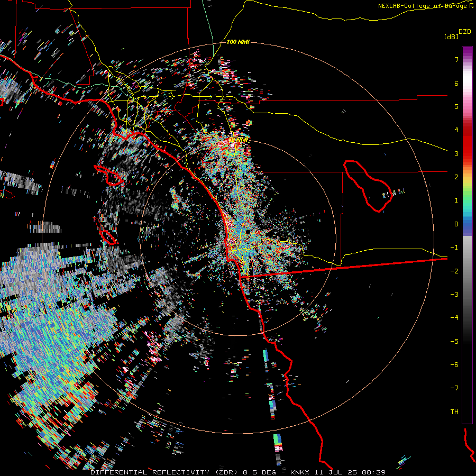
Task: Click the 7 tick label on color scale
Action: pos(456,59)
